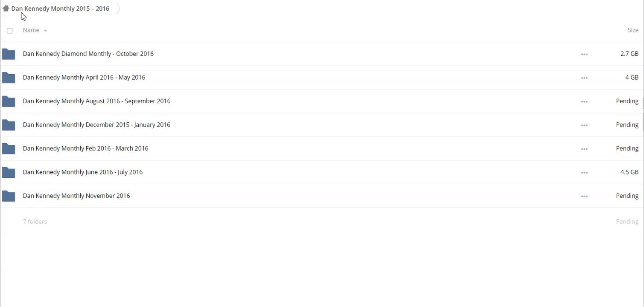Click folder icon for June 2016 - July 2016
Viewport: 644px width, 307px height.
pos(9,172)
